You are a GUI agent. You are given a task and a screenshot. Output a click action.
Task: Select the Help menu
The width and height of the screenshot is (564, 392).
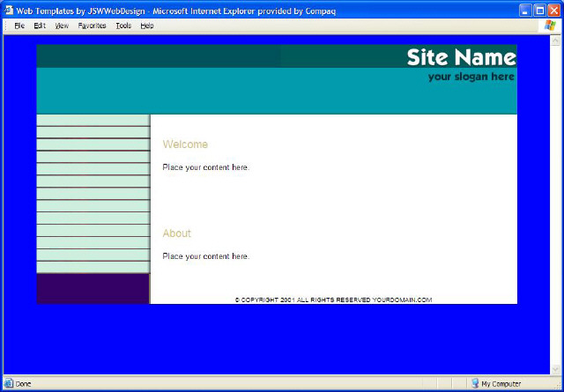147,26
